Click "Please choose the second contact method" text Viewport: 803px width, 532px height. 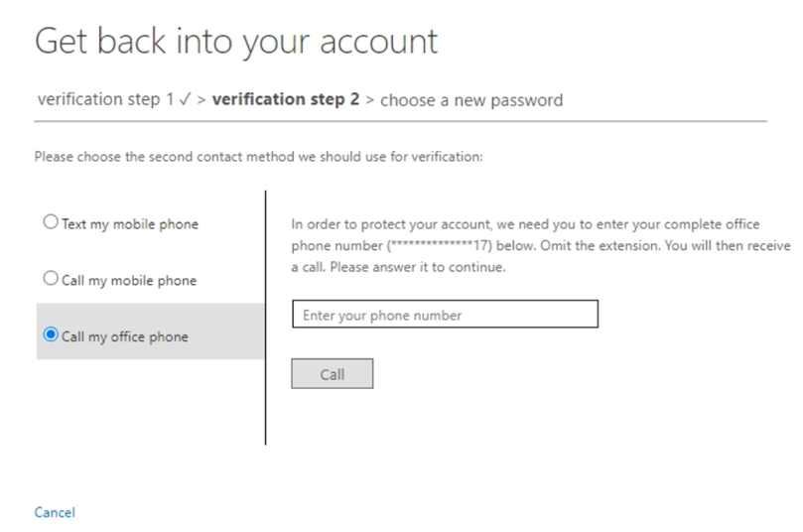pyautogui.click(x=258, y=157)
